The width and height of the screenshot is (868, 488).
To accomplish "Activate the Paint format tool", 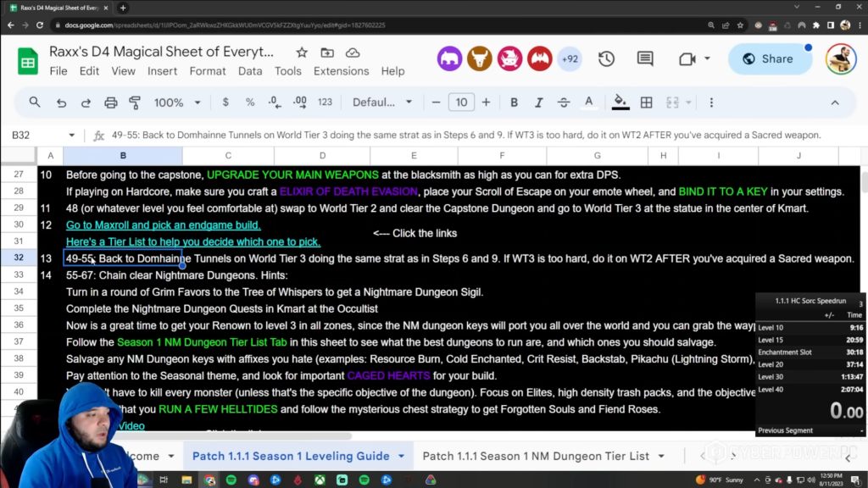I will tap(135, 103).
